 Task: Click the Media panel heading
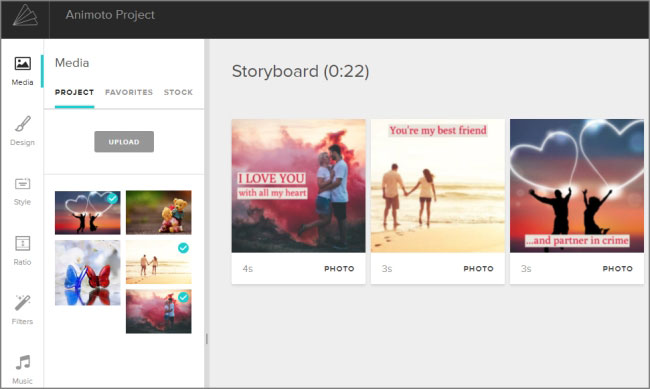coord(72,63)
